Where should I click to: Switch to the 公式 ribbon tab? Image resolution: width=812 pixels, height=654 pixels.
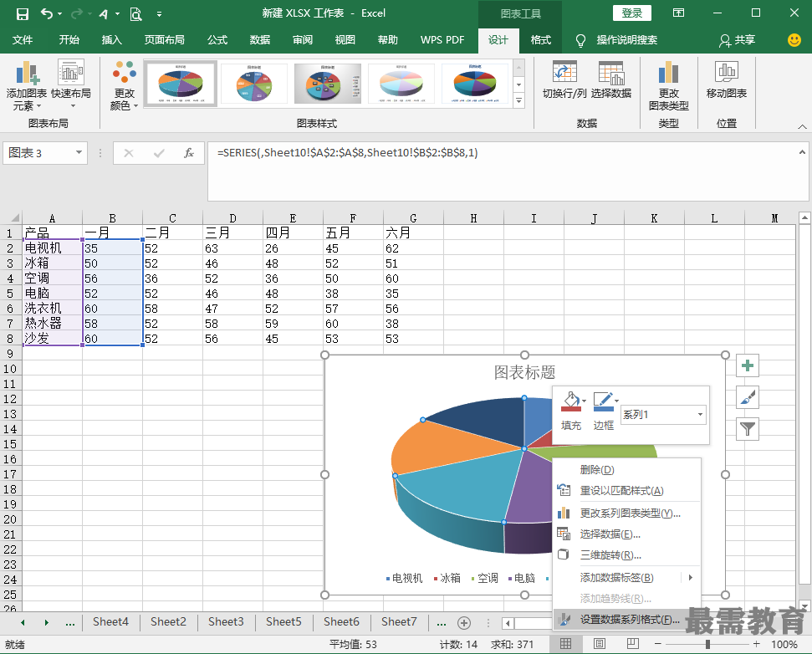[x=217, y=40]
